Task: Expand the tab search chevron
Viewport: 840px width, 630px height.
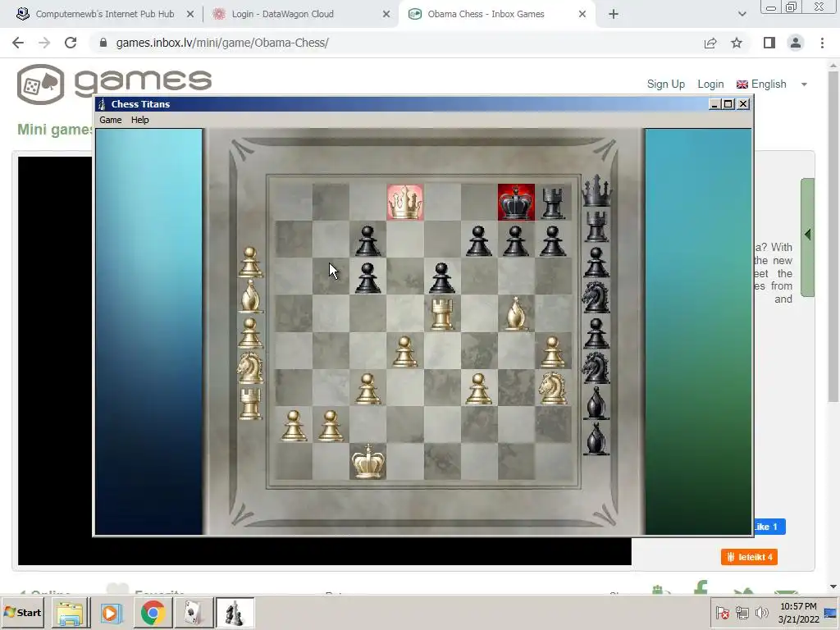Action: tap(742, 15)
